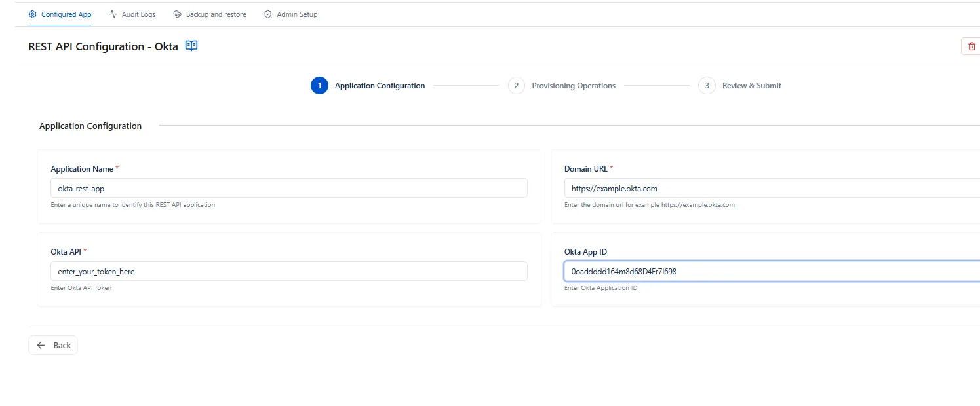Select step 1 circle in the stepper
Viewport: 980px width, 406px height.
click(x=319, y=86)
